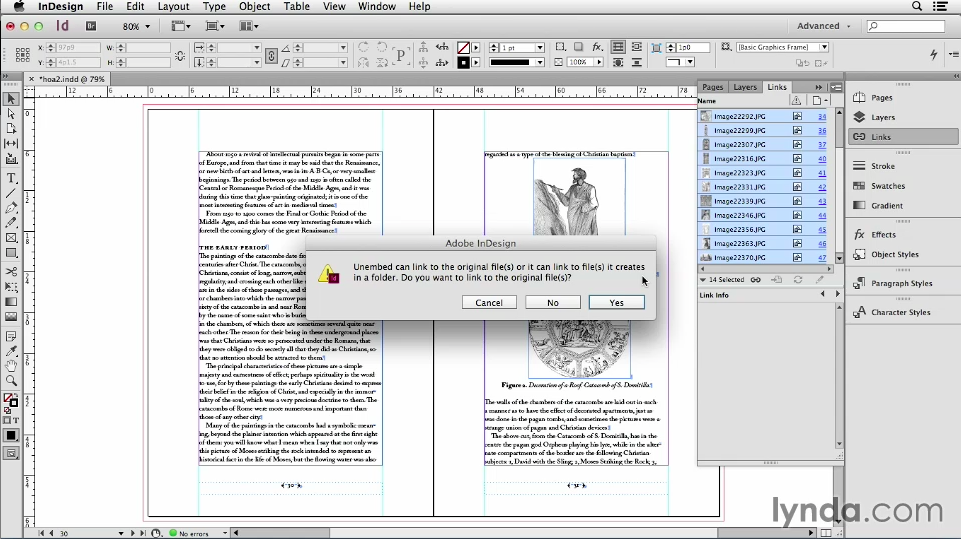Screen dimensions: 961x539
Task: Open stroke weight 1 pt dropdown
Action: [540, 47]
